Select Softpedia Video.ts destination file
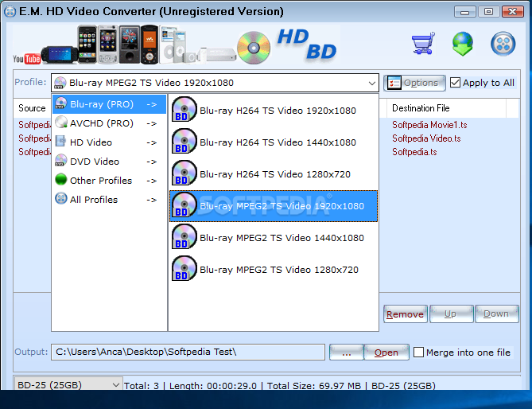532x409 pixels. click(x=426, y=138)
